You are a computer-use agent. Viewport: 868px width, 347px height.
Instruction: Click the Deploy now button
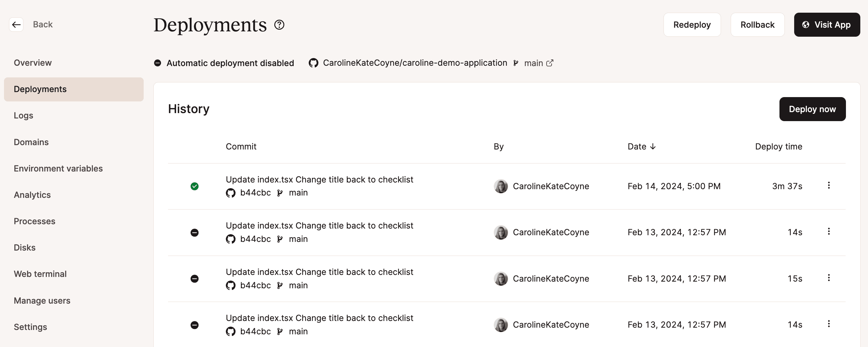point(812,109)
